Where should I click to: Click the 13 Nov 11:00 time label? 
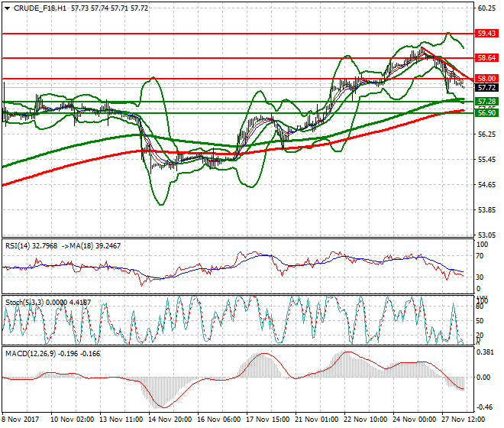point(121,420)
